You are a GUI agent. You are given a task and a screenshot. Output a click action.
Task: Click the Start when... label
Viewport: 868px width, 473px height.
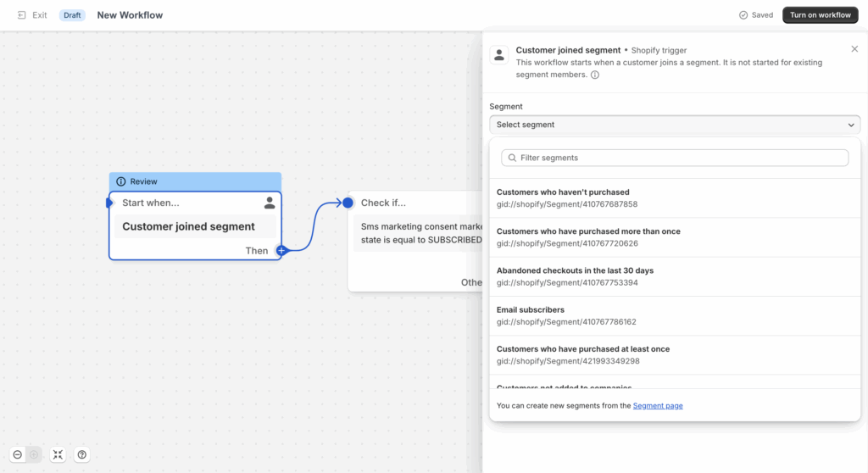click(x=151, y=203)
